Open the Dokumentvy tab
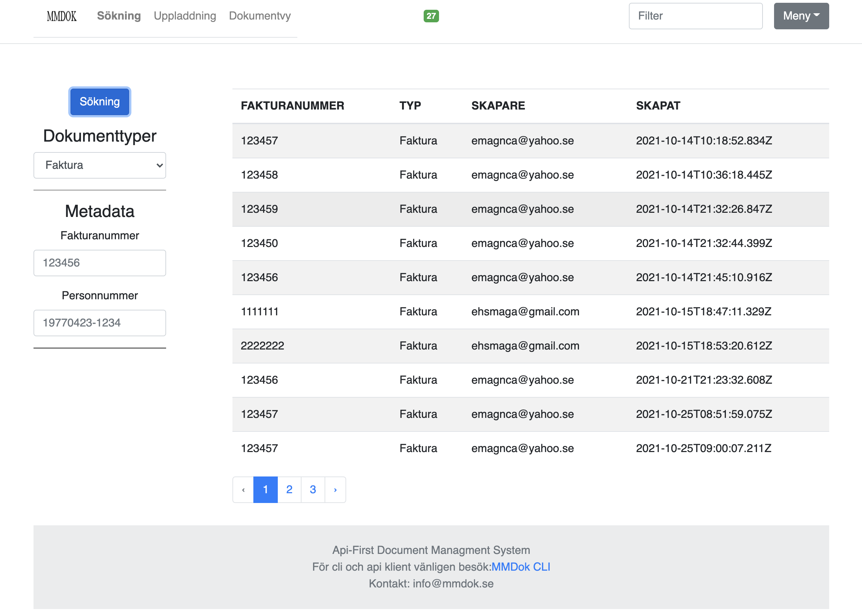 coord(260,16)
